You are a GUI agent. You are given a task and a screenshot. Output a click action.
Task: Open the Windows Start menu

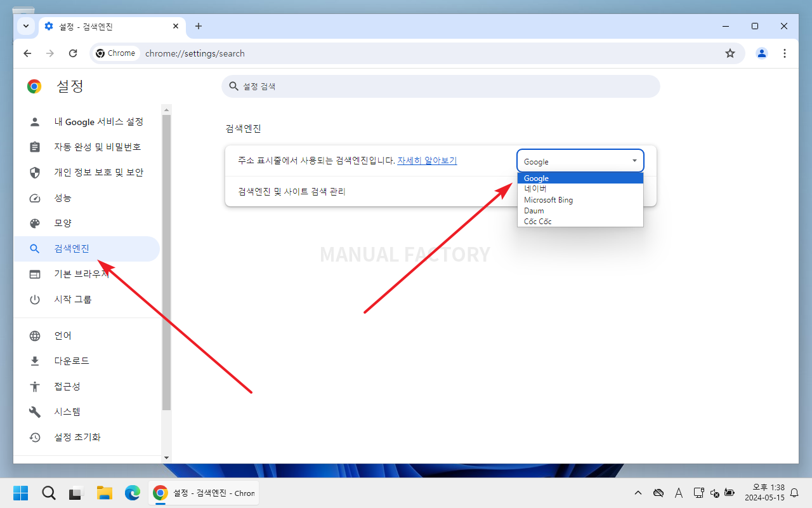(21, 493)
